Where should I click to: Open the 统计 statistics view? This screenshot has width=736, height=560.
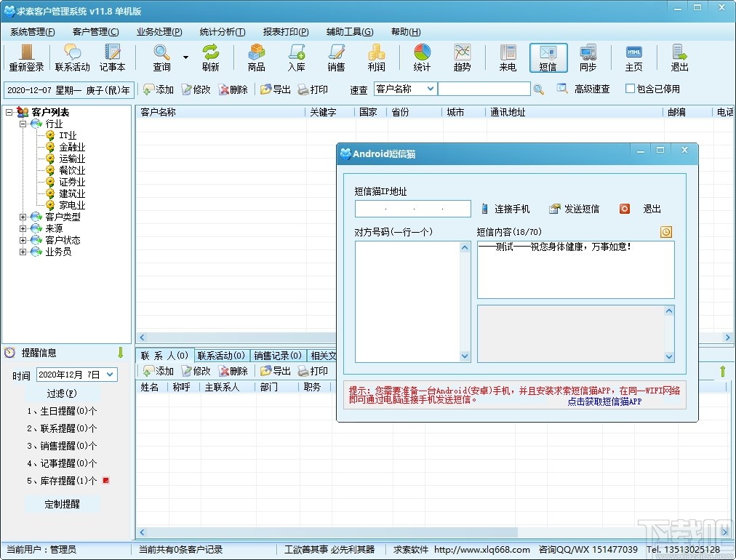[422, 58]
